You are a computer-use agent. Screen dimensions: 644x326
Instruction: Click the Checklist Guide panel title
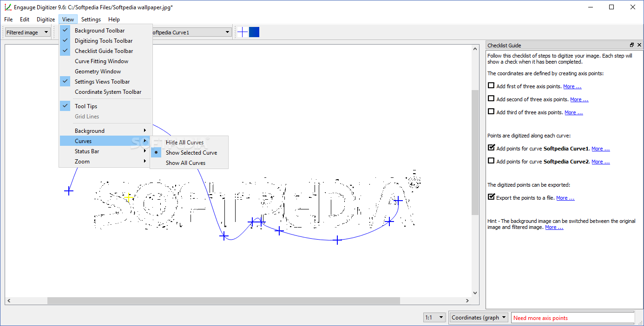point(504,46)
